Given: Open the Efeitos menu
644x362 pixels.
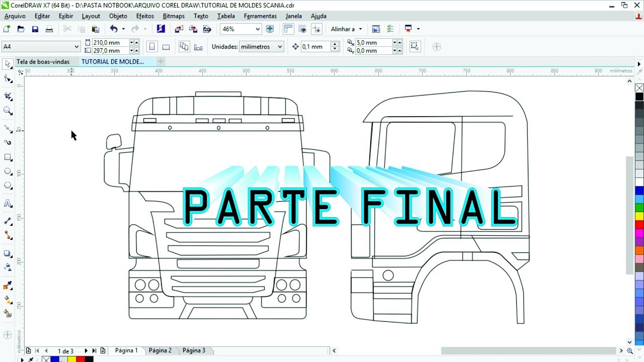Looking at the screenshot, I should point(145,16).
